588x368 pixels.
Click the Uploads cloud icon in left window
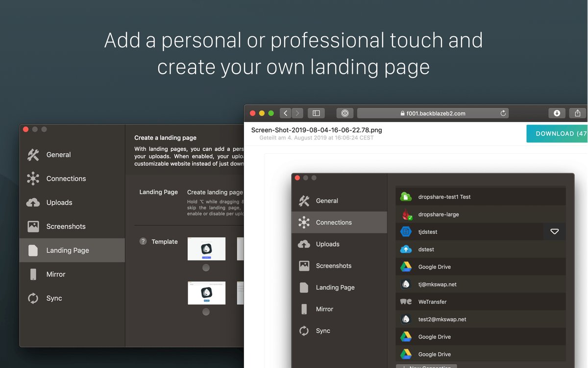click(x=33, y=203)
